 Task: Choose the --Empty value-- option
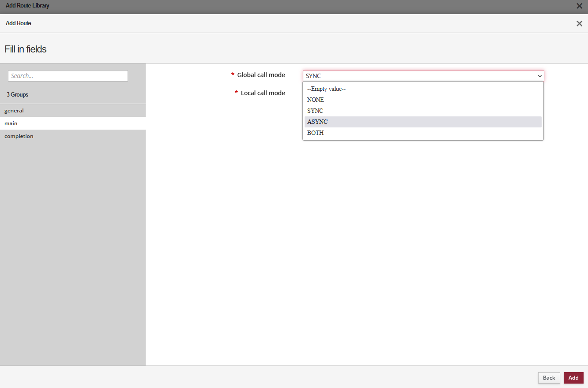tap(326, 89)
